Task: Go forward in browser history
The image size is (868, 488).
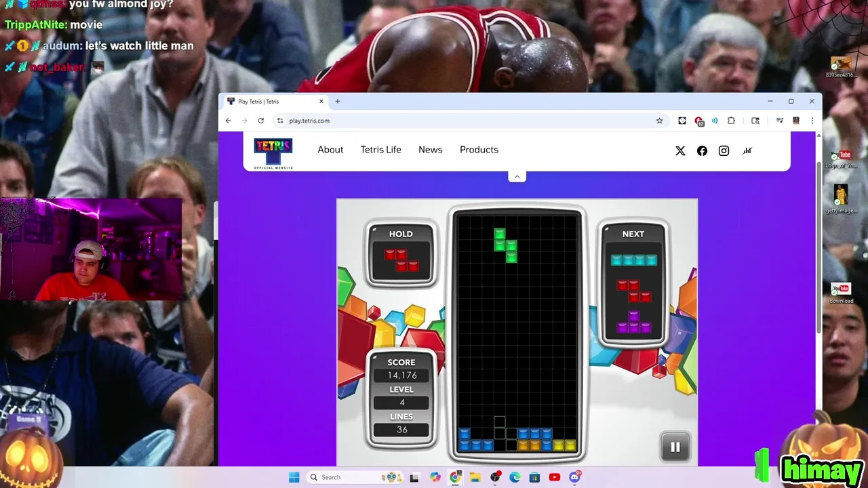Action: coord(244,121)
